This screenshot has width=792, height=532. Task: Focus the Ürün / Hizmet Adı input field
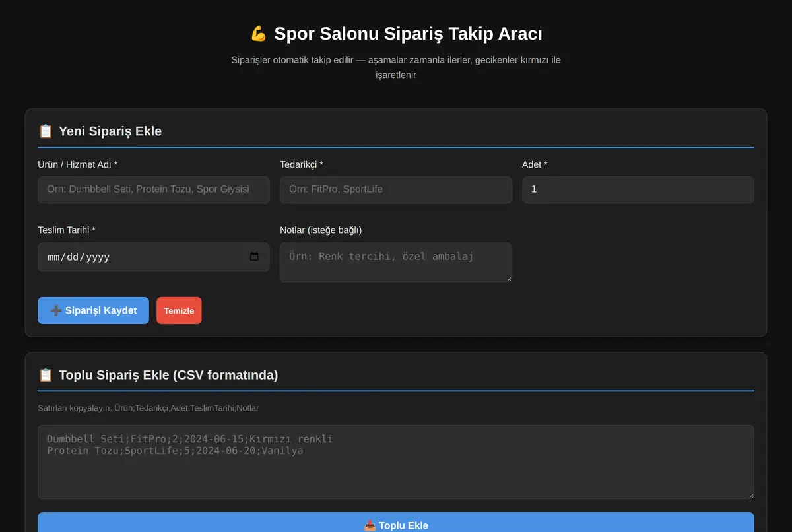pyautogui.click(x=154, y=189)
